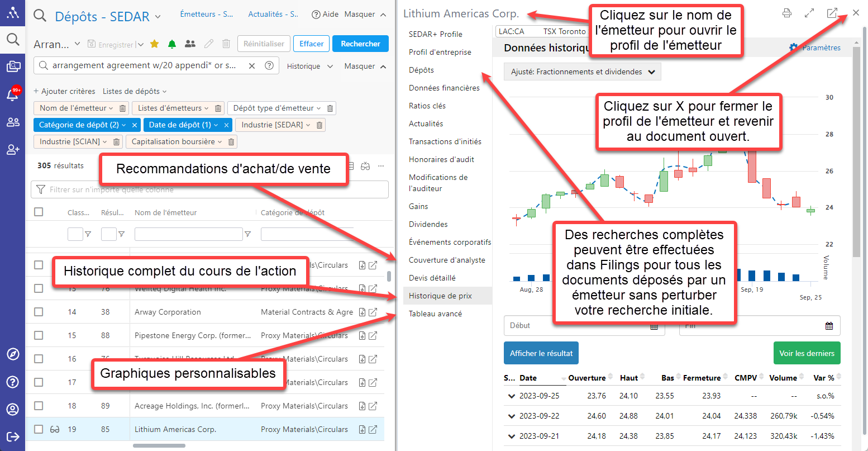This screenshot has width=868, height=451.
Task: Select Tableau avancé in the issuer menu
Action: (435, 314)
